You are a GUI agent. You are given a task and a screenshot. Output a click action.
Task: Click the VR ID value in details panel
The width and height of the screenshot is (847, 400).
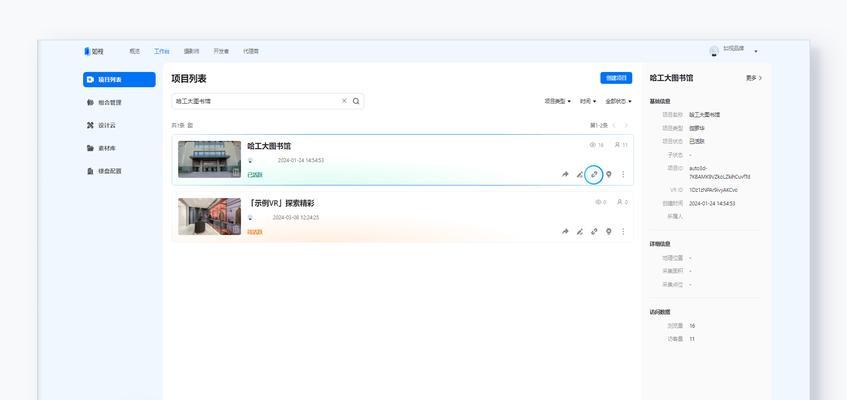tap(713, 190)
